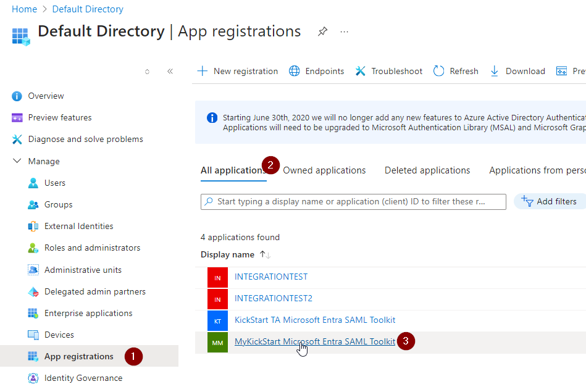Sort the list by Display name
Image resolution: width=586 pixels, height=392 pixels.
pos(227,254)
